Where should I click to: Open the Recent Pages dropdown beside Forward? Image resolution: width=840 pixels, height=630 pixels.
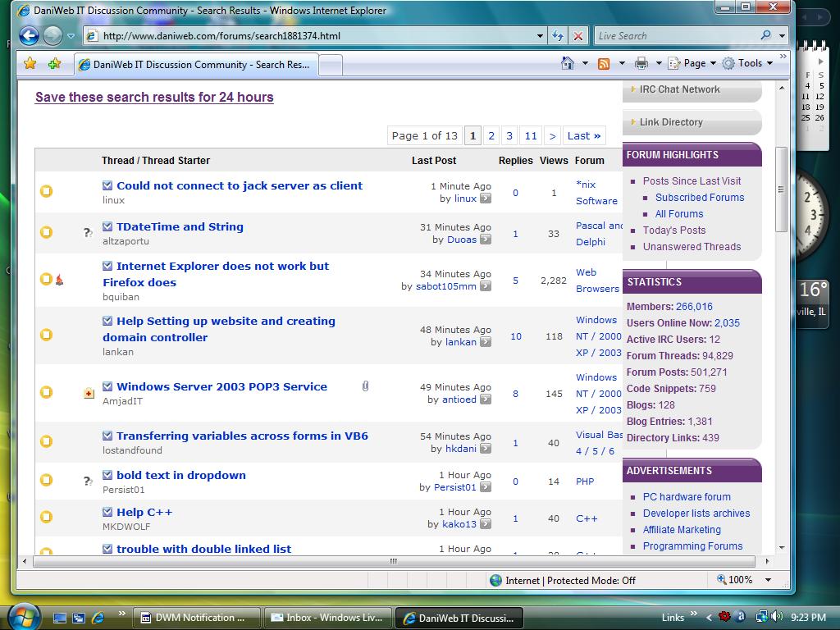point(71,36)
